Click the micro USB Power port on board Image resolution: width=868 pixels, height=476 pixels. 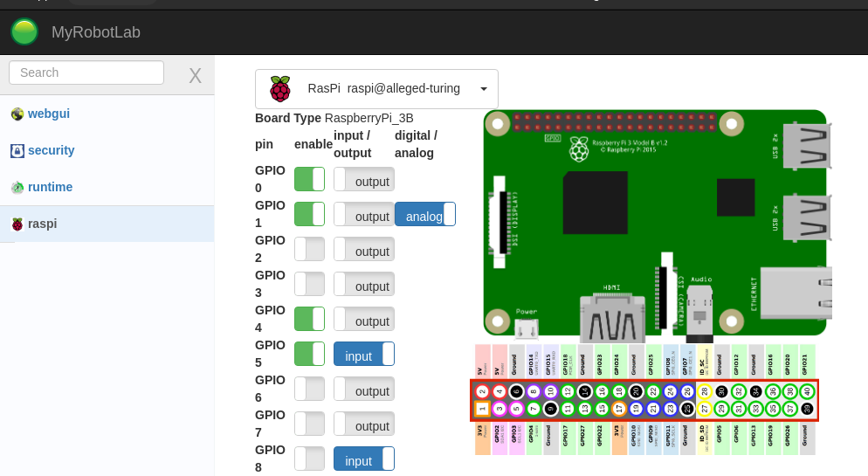pyautogui.click(x=527, y=328)
